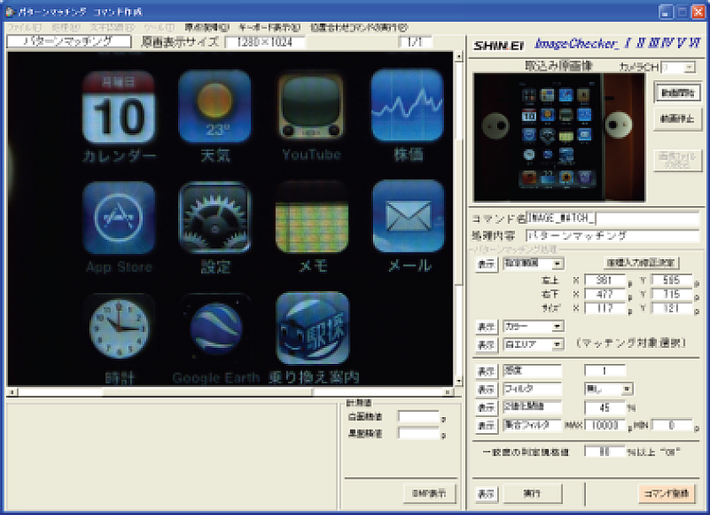Click the binarization threshold field showing 45
Viewport: 710px width, 515px height.
(x=605, y=408)
